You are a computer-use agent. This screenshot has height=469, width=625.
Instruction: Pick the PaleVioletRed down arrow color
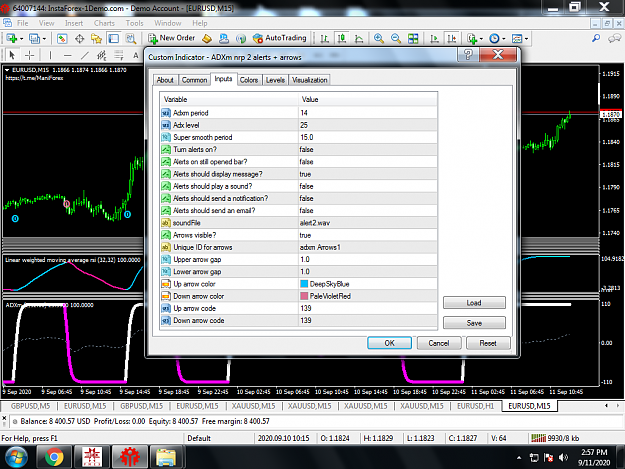point(368,296)
